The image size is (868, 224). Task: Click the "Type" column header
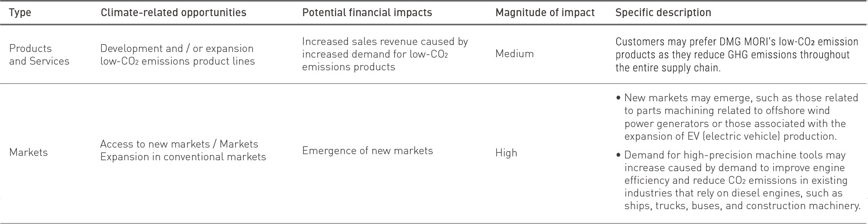point(20,13)
